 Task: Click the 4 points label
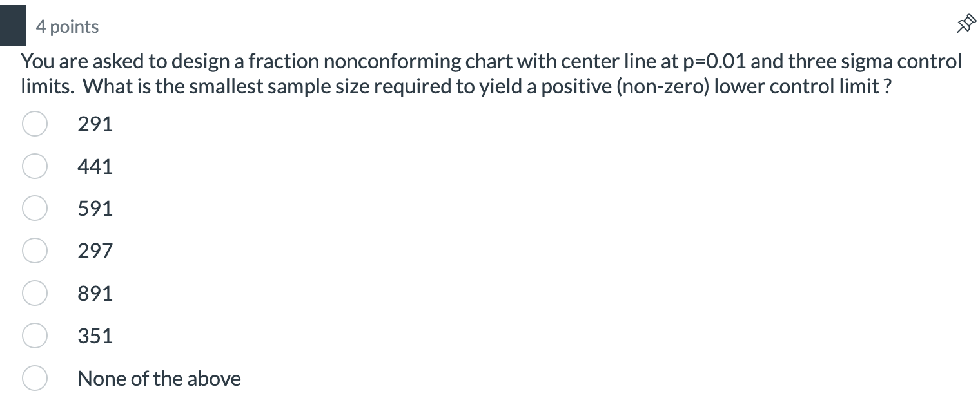(x=66, y=26)
